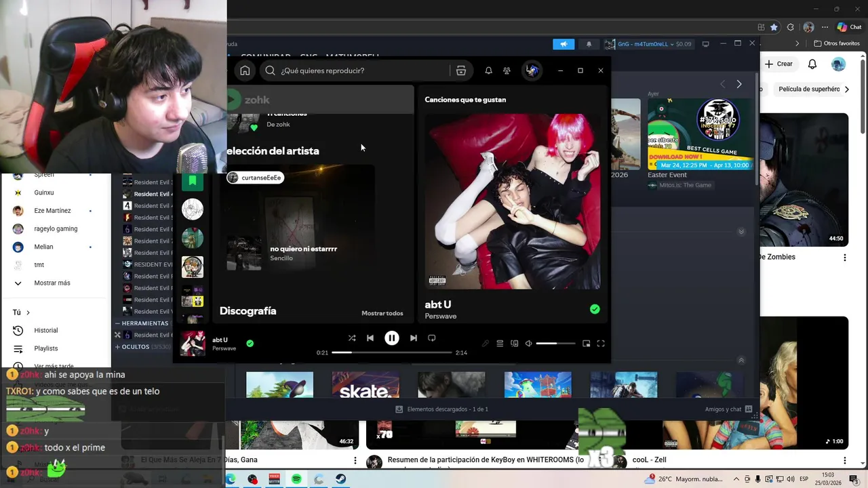This screenshot has width=868, height=488.
Task: Open YouTube 'Playlists' in sidebar
Action: (x=46, y=348)
